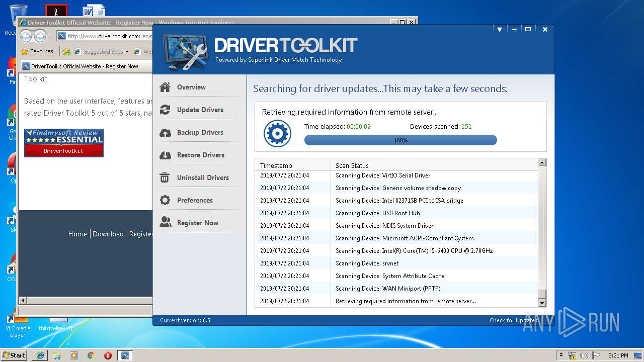Screen dimensions: 644x362
Task: Click Forward arrow in Internet Explorer window
Action: [x=40, y=36]
